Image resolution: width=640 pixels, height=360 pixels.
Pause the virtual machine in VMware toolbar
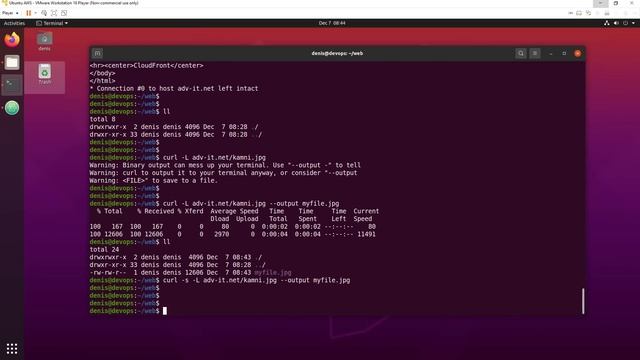tap(29, 13)
